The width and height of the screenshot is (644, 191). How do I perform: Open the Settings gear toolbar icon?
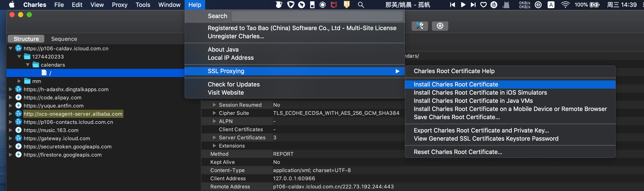point(440,26)
